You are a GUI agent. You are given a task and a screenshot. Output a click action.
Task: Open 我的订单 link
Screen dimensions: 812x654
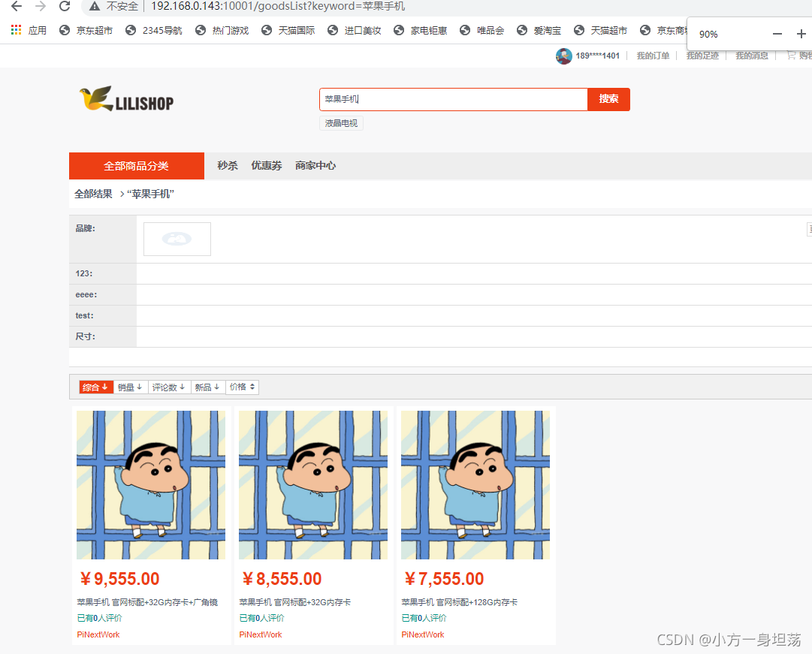tap(653, 56)
